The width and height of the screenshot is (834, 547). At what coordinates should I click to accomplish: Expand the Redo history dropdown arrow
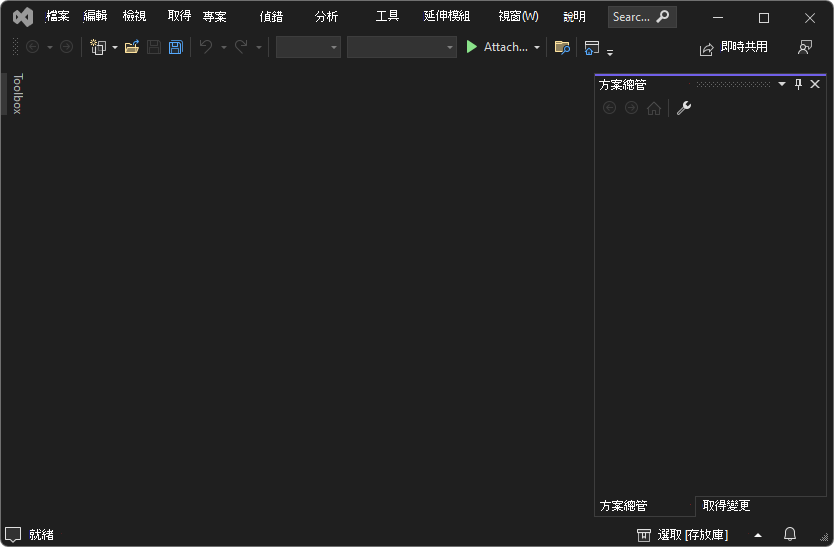(259, 47)
